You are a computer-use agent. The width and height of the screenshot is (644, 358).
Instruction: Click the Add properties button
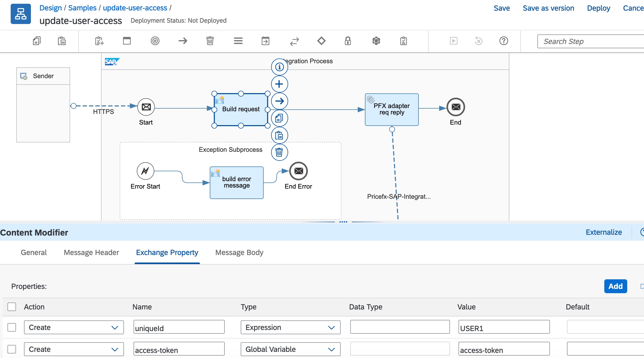pos(615,286)
